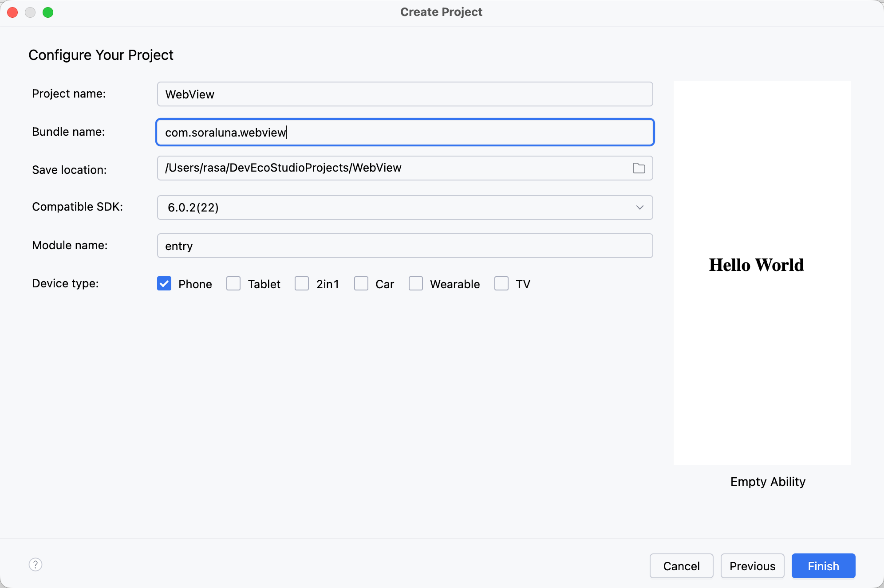The image size is (884, 588).
Task: Open the help question mark icon
Action: 36,564
